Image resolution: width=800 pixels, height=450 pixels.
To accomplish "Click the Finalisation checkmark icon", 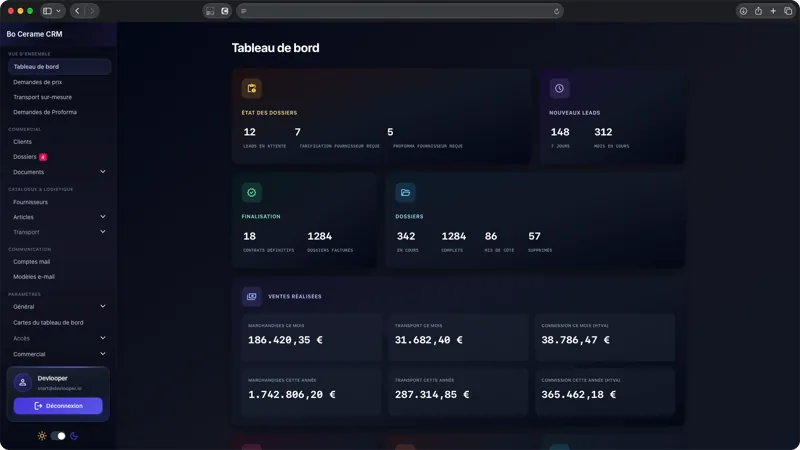I will coord(252,192).
